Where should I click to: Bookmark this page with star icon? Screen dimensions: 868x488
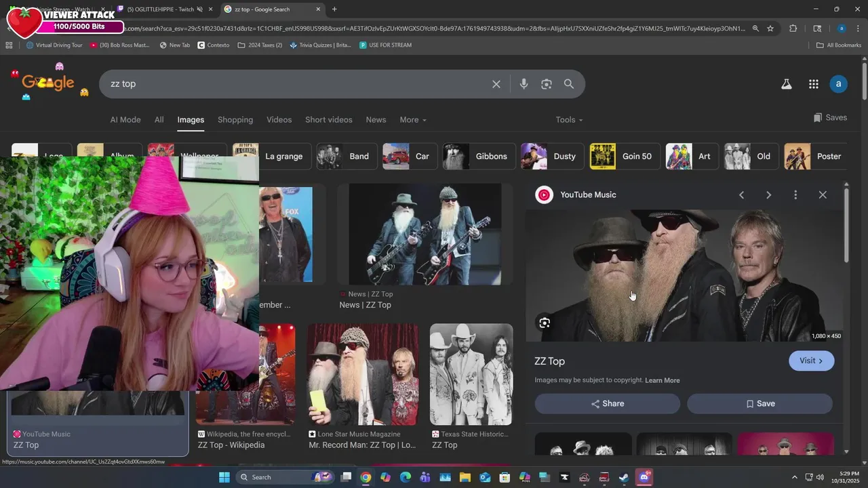[x=770, y=28]
